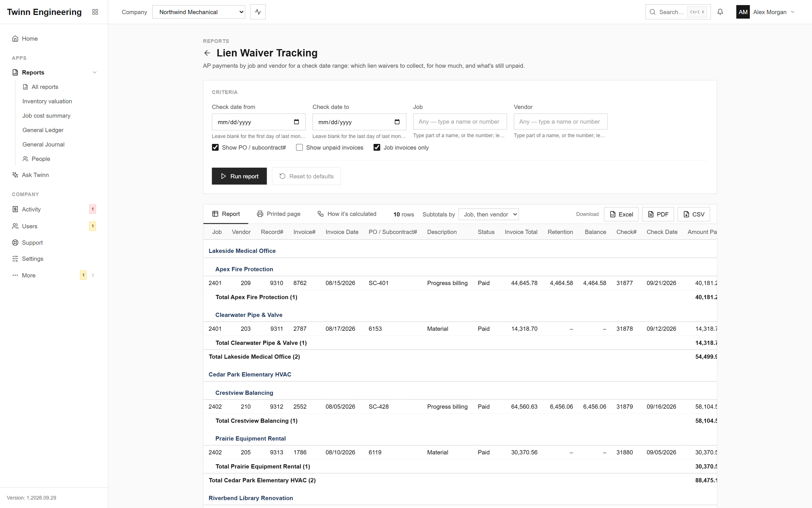Open the Company dropdown Northwind Mechanical
Screen dimensions: 812x508
coord(199,12)
